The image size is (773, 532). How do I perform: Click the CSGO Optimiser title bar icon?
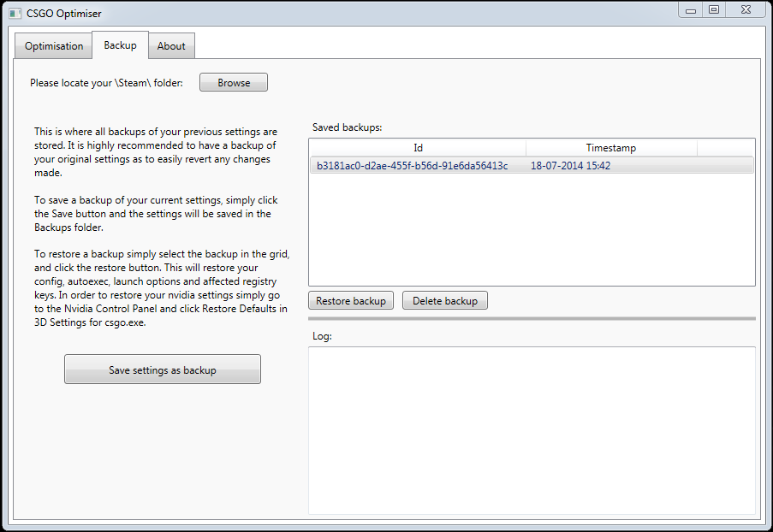coord(15,14)
